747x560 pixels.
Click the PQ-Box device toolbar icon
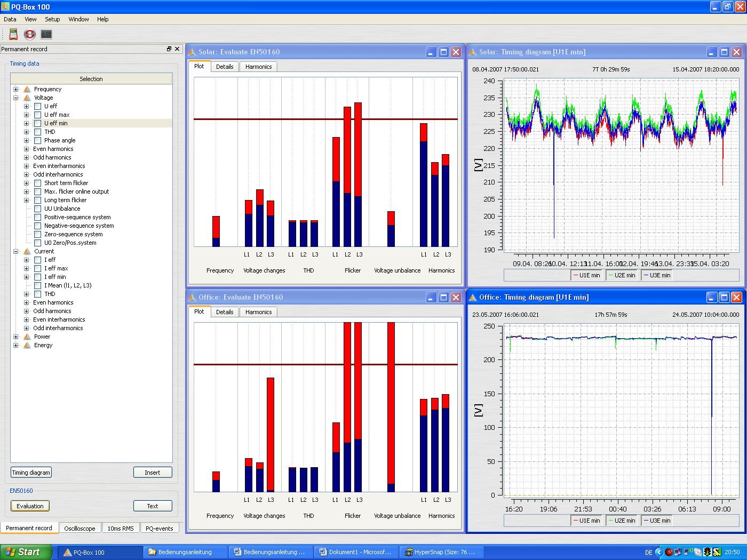[x=13, y=34]
